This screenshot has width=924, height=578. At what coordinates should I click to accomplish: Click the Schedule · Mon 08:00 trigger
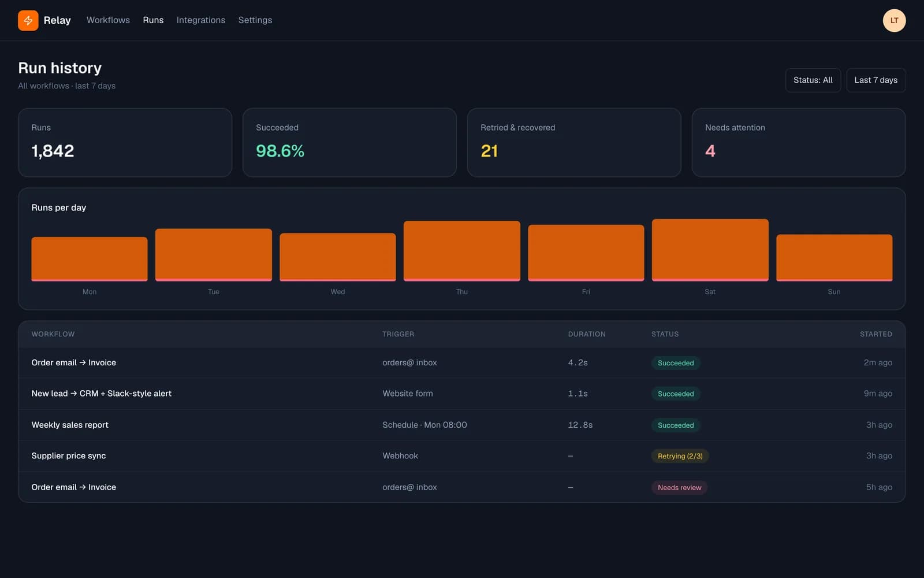click(424, 425)
